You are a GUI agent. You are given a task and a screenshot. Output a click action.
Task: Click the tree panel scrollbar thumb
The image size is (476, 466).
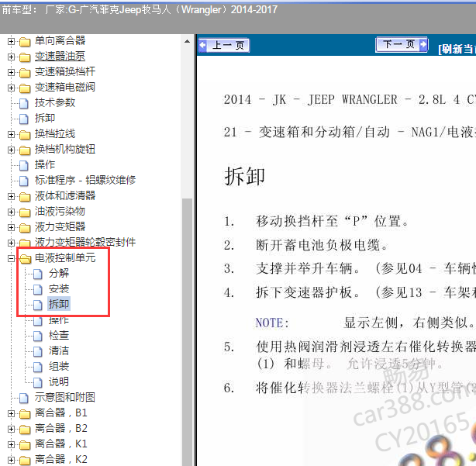(x=188, y=331)
